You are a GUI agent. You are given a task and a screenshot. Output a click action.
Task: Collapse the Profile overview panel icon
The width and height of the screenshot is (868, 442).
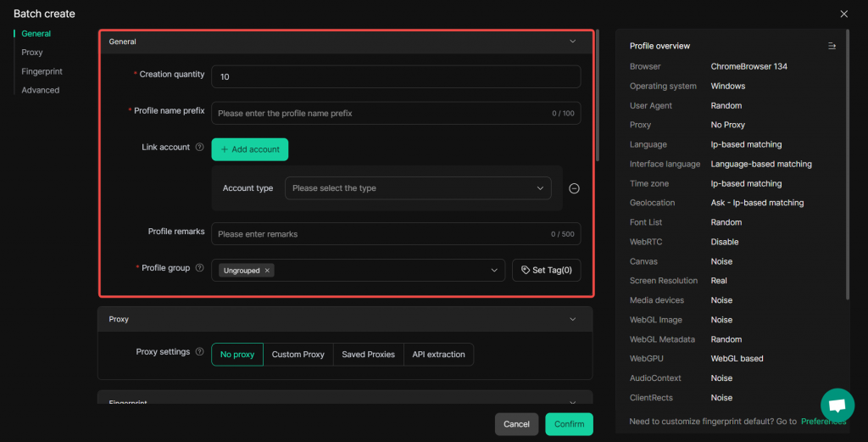click(x=832, y=46)
